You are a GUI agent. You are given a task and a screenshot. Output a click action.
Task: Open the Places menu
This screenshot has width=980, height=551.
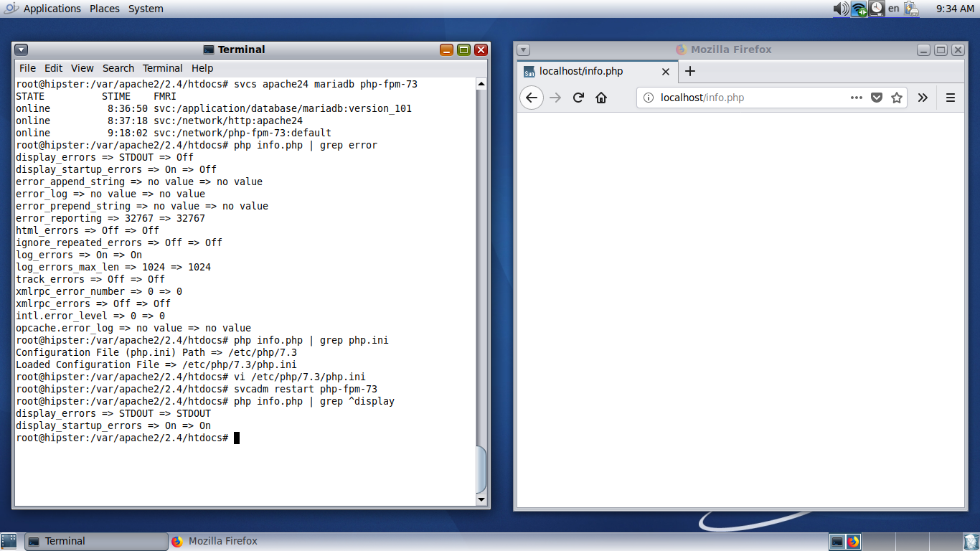pos(105,9)
